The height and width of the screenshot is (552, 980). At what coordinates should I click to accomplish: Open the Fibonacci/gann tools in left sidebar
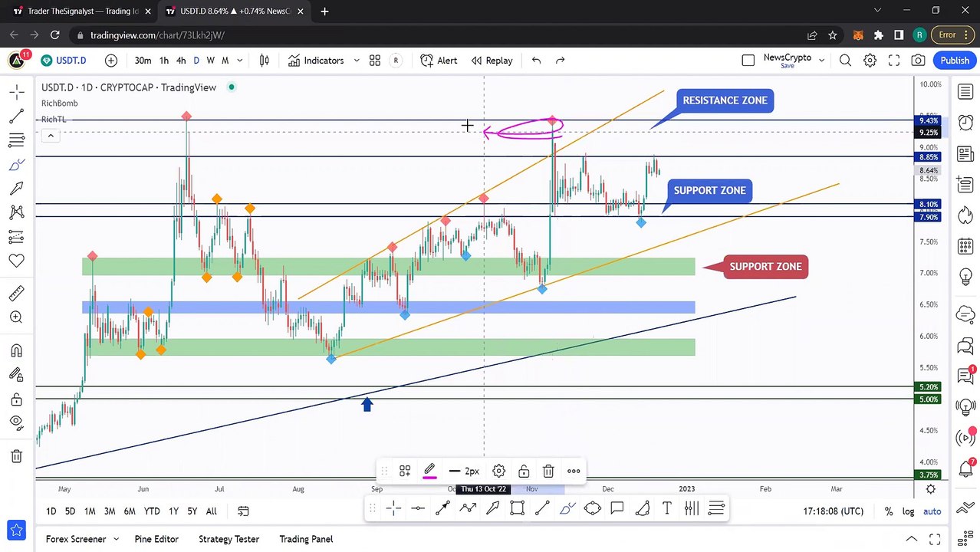(x=16, y=140)
